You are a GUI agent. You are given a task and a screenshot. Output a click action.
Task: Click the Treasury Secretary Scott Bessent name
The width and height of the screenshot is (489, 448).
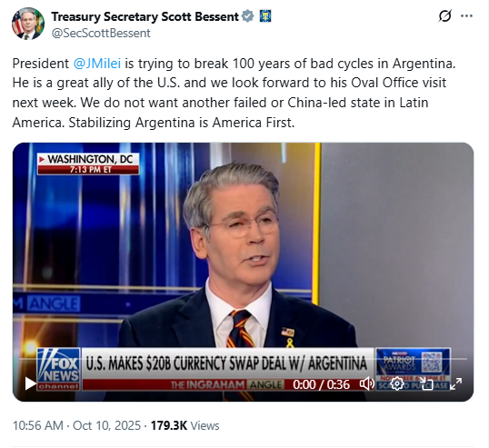click(x=145, y=16)
